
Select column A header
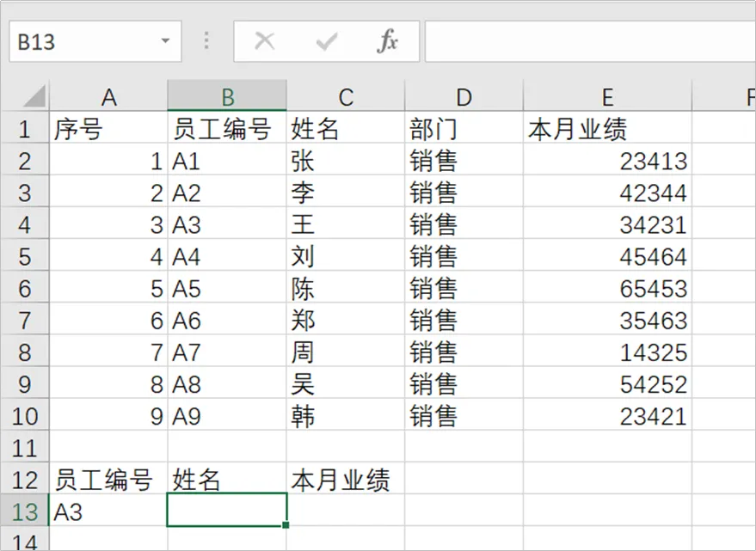108,96
